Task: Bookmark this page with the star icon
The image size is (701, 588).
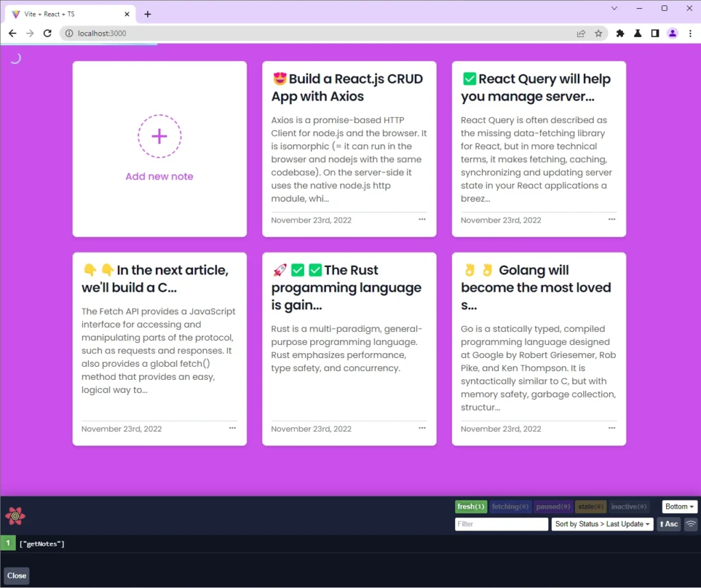Action: [x=598, y=33]
